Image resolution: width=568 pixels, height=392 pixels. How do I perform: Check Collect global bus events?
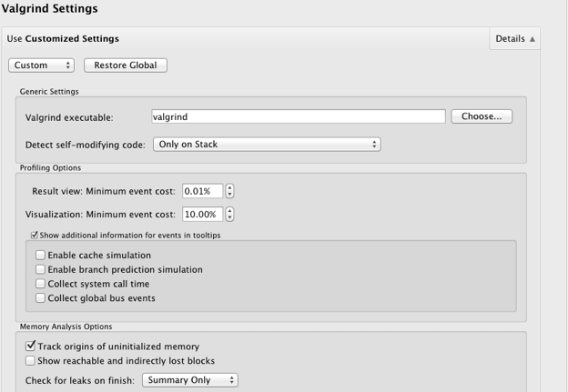coord(40,298)
